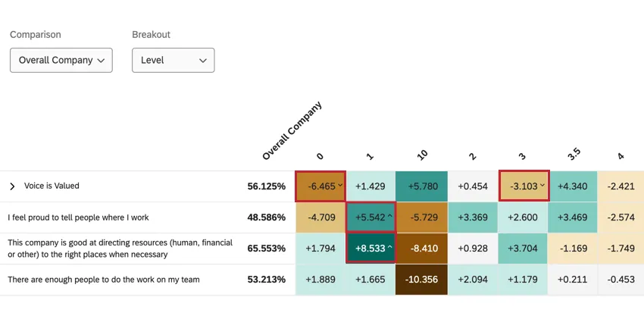Open the Overall Company comparison dropdown
Image resolution: width=644 pixels, height=322 pixels.
pos(61,61)
